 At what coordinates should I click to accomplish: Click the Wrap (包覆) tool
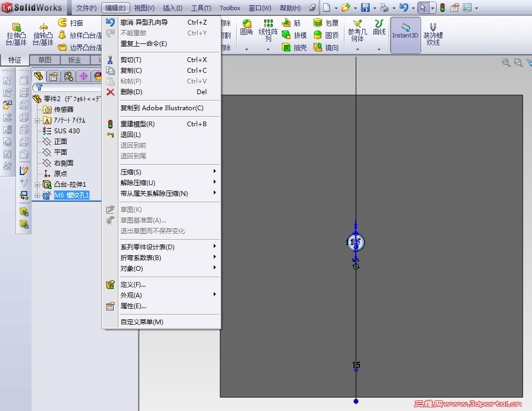tap(326, 22)
